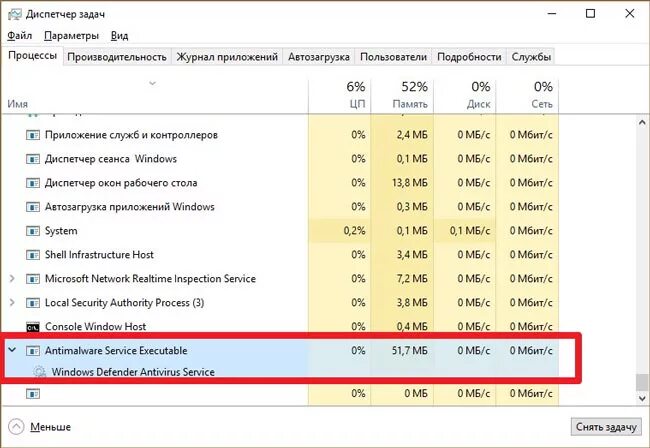Click icon beside Диспетчер сеанса Windows
The width and height of the screenshot is (650, 448).
tap(33, 159)
